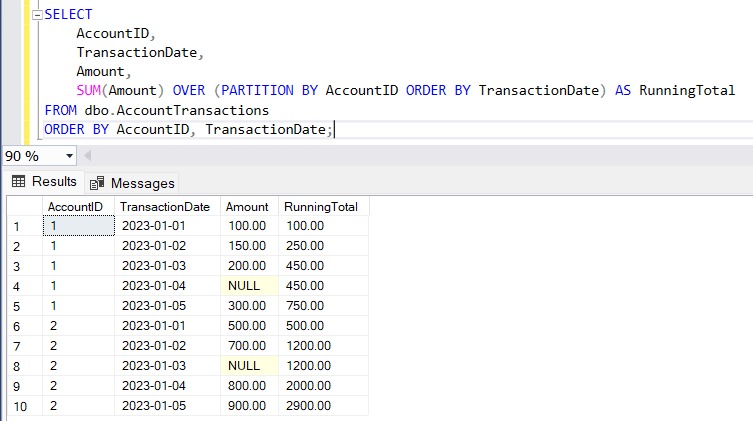Click the horizontal scroll left arrow
The image size is (753, 421).
(87, 156)
